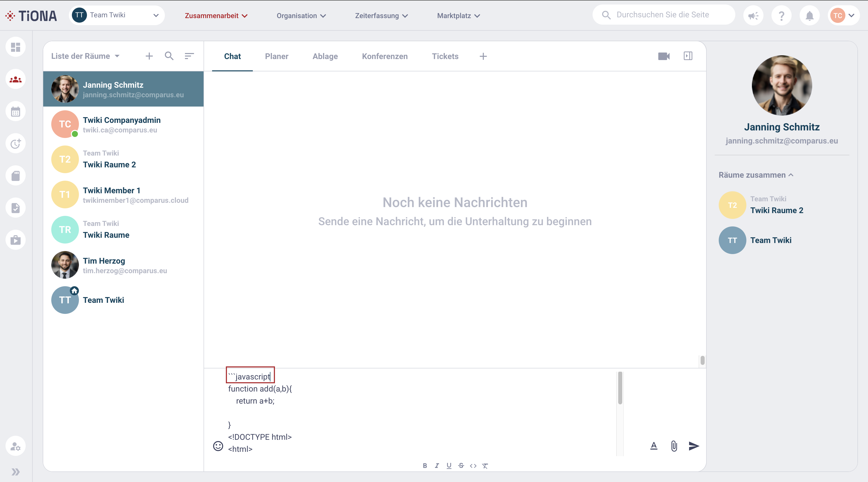Open the dashboard icon in left sidebar
Viewport: 868px width, 482px height.
pos(16,47)
